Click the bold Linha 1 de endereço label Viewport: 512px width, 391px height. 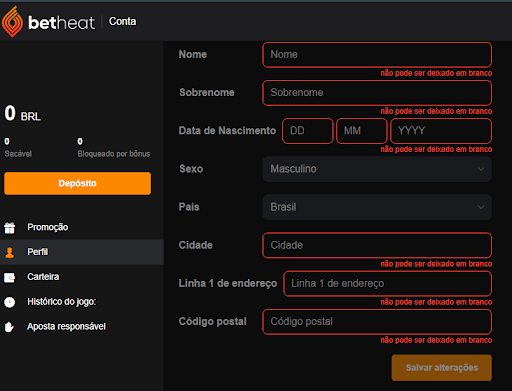pos(228,283)
